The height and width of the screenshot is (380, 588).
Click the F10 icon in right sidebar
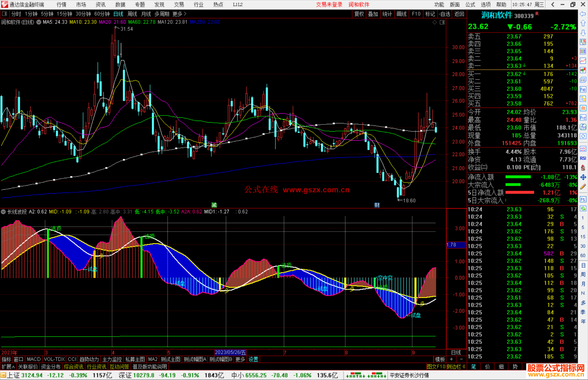[x=583, y=89]
